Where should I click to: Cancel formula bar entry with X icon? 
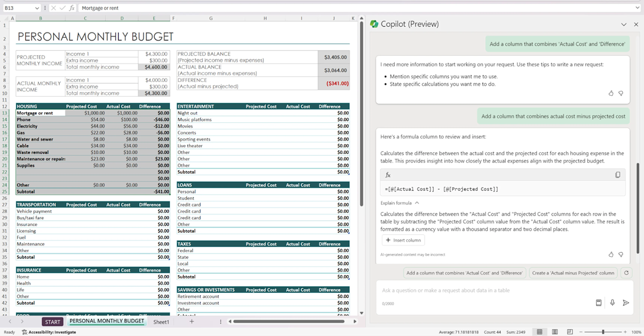click(x=54, y=8)
